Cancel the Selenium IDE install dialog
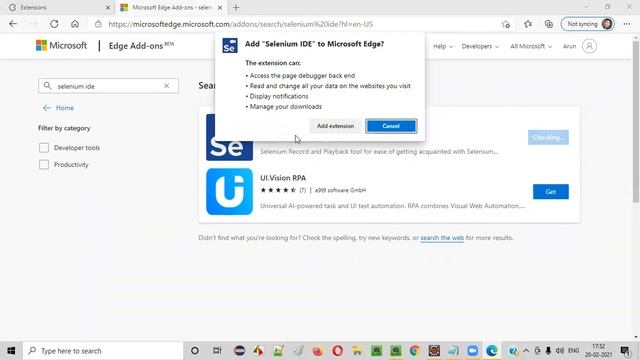 point(391,126)
